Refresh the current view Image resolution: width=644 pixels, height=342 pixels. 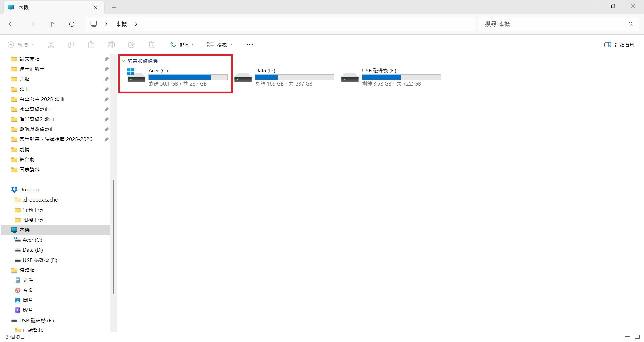pos(72,24)
